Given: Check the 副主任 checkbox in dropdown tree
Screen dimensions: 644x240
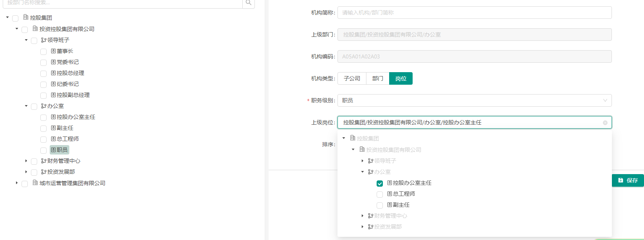Looking at the screenshot, I should 380,205.
